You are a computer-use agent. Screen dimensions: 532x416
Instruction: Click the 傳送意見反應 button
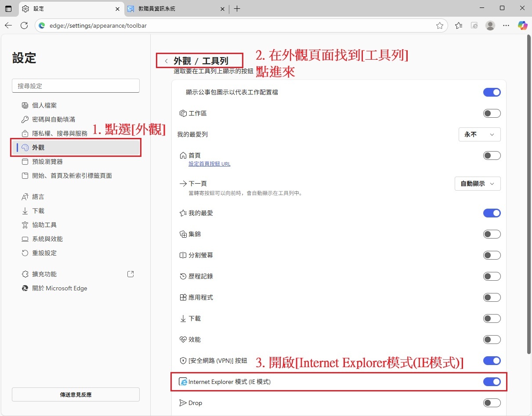coord(76,394)
